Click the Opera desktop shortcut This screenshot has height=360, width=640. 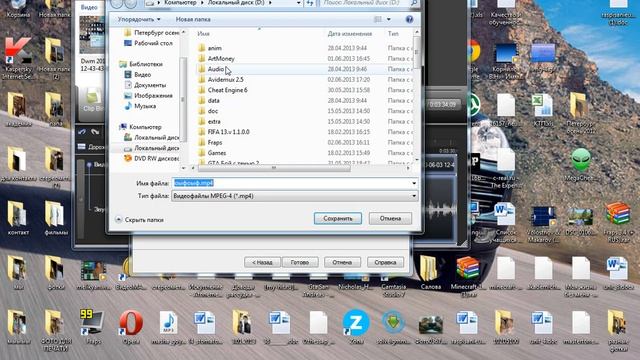tap(131, 327)
